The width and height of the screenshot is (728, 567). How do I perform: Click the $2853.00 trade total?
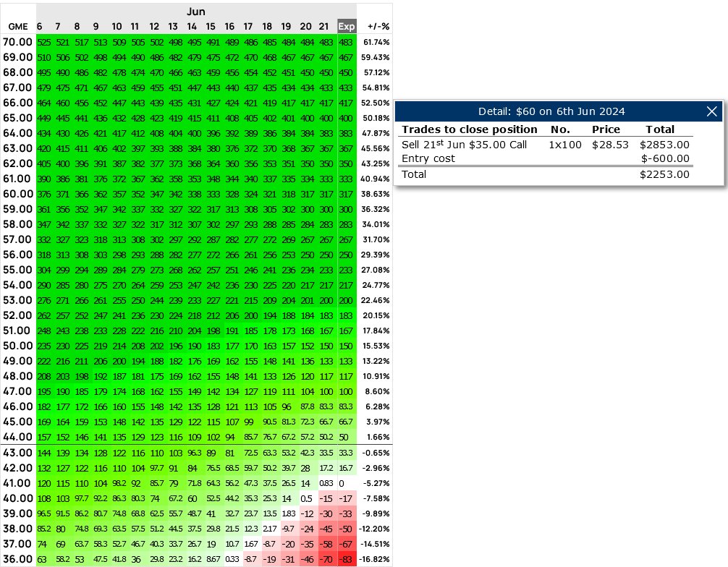pyautogui.click(x=664, y=145)
